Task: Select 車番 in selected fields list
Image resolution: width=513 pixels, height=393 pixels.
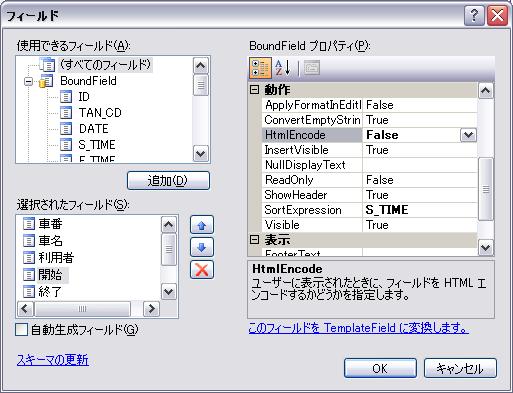Action: 50,224
